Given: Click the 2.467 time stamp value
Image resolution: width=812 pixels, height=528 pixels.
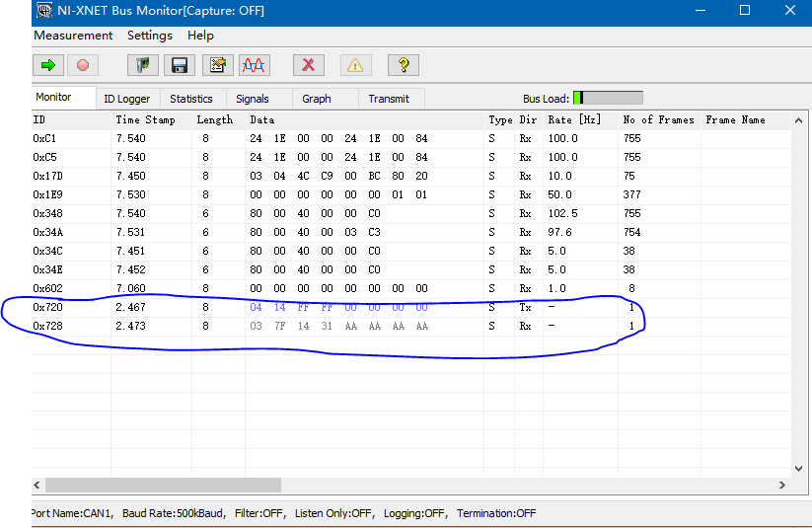Looking at the screenshot, I should click(x=130, y=307).
